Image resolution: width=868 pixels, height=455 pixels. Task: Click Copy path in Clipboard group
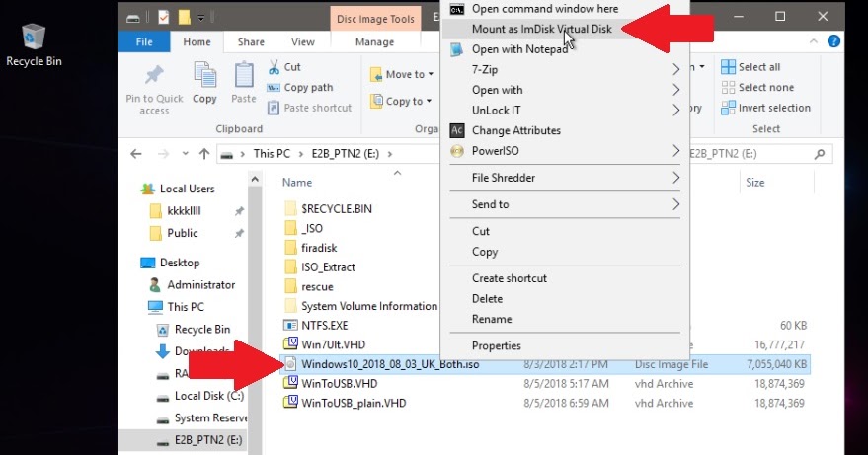[300, 88]
